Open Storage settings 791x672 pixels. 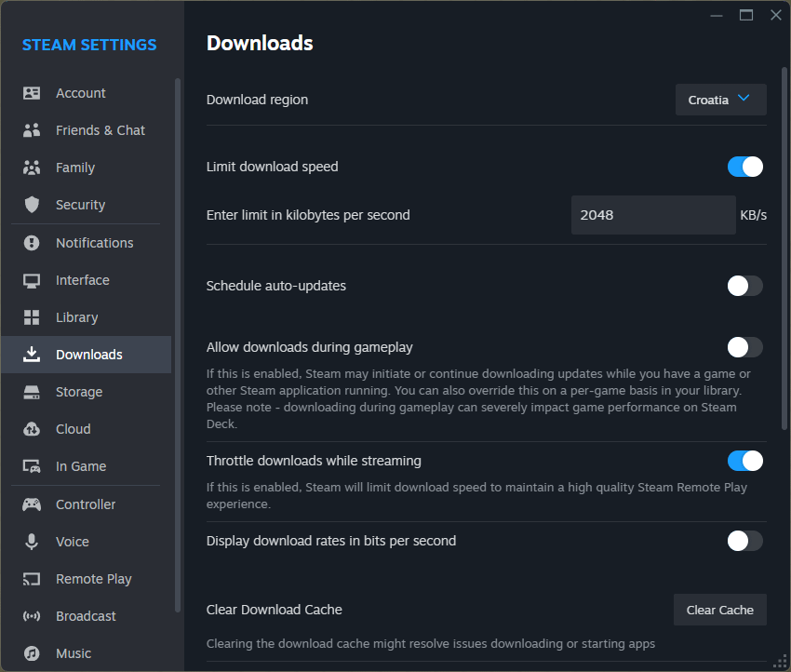(87, 392)
